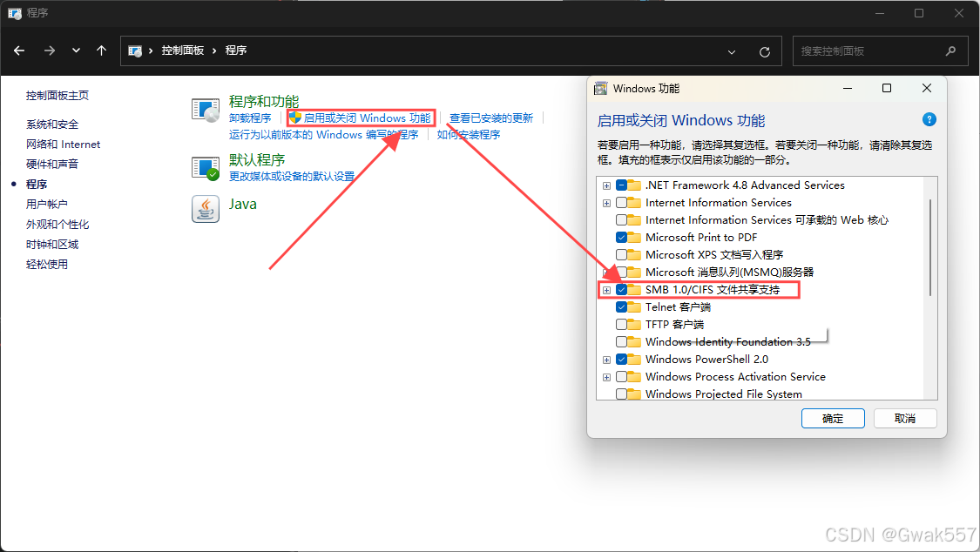Check Microsoft XPS 文档写入程序 checkbox
The image size is (980, 552).
tap(621, 255)
